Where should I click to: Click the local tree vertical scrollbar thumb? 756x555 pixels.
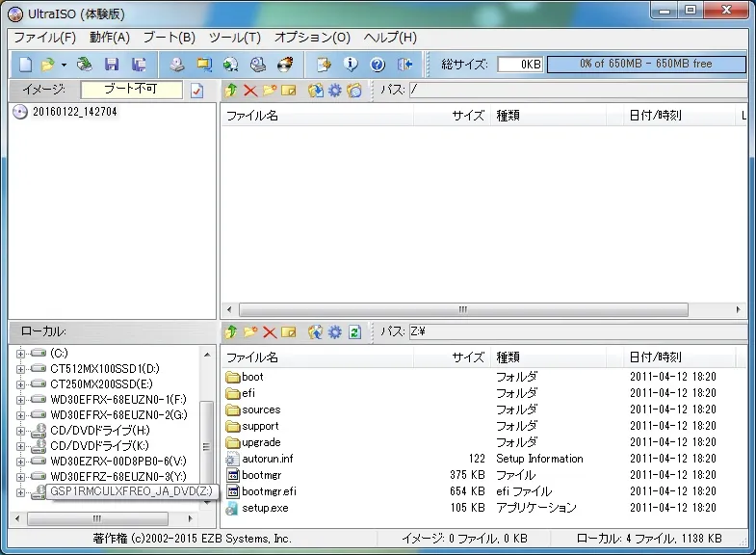point(207,447)
